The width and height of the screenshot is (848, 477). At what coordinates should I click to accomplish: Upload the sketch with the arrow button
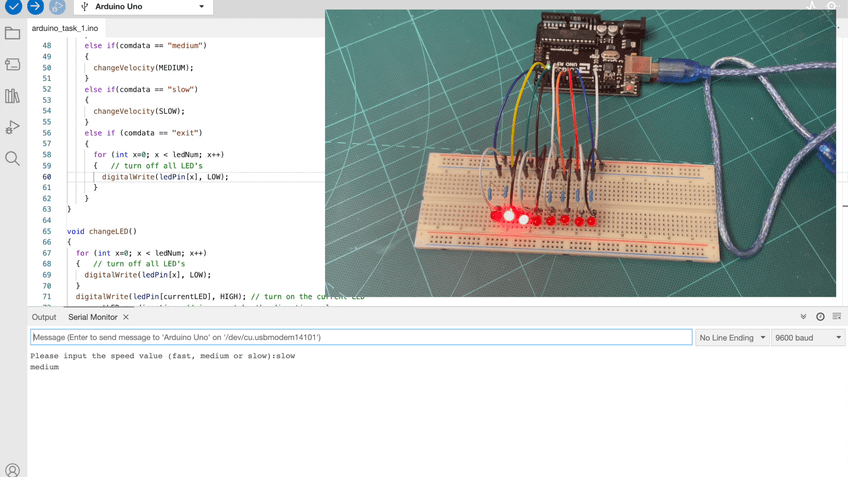coord(35,6)
